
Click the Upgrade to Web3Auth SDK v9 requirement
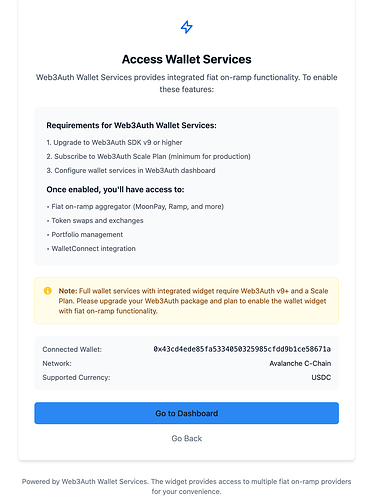click(114, 142)
